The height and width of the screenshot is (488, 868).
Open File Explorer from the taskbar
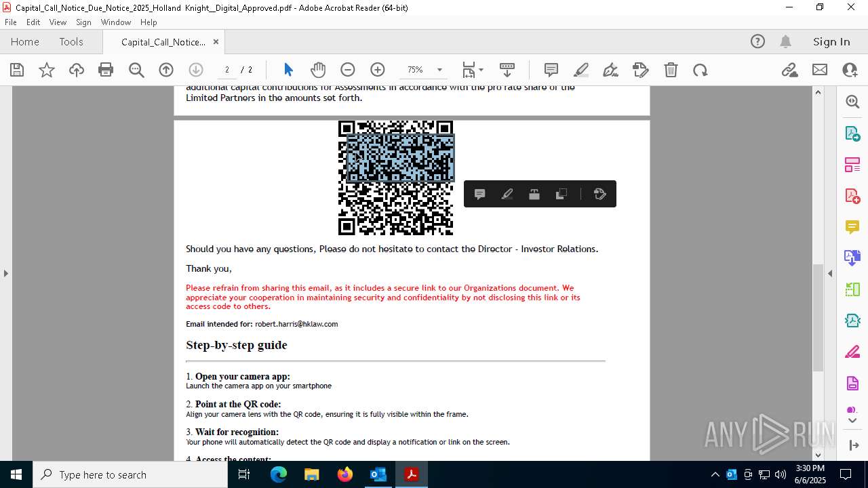coord(312,474)
